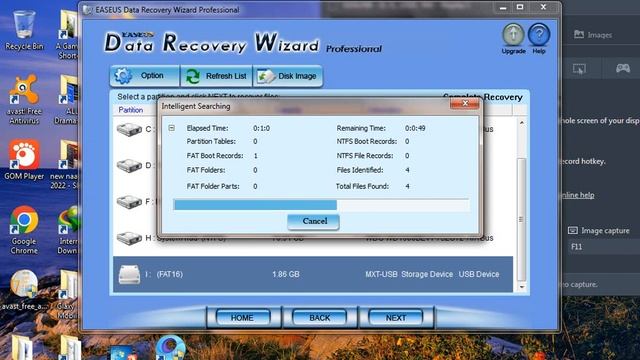Click the Option gear button

click(x=144, y=76)
